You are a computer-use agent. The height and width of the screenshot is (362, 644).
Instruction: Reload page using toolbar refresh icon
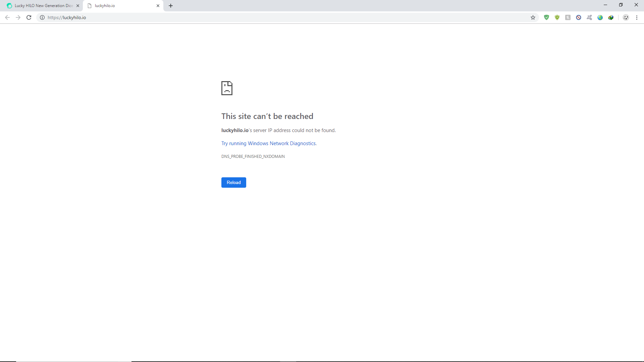coord(29,17)
